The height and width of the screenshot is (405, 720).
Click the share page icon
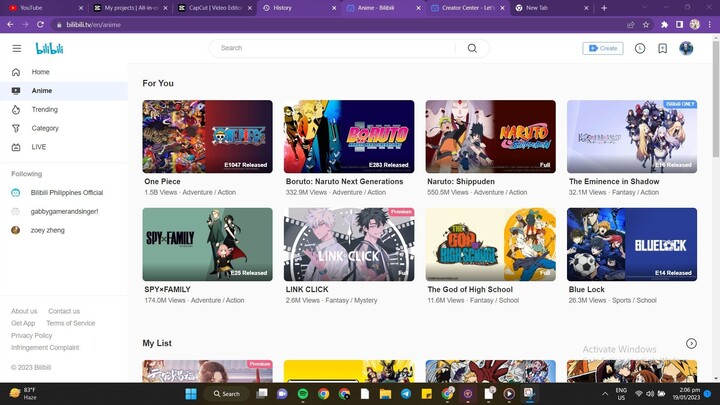pyautogui.click(x=630, y=25)
